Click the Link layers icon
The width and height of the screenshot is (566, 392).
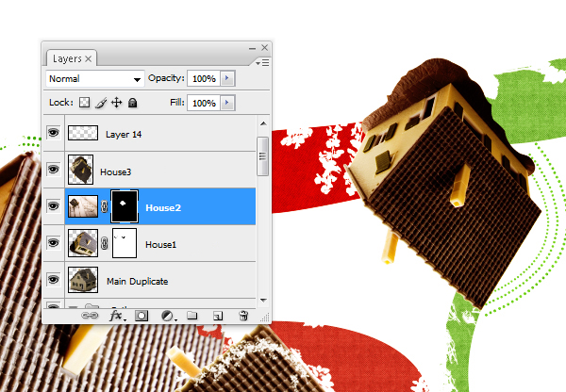tap(90, 316)
